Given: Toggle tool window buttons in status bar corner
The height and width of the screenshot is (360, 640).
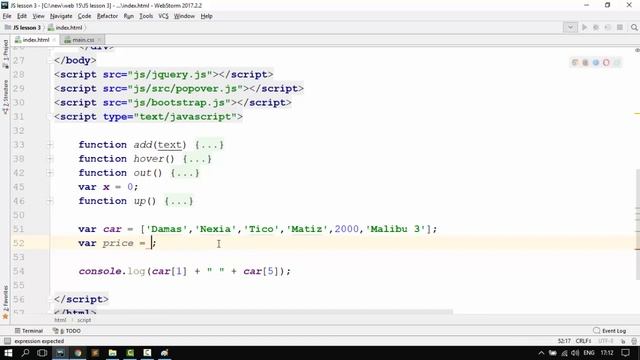Looking at the screenshot, I should [7, 341].
